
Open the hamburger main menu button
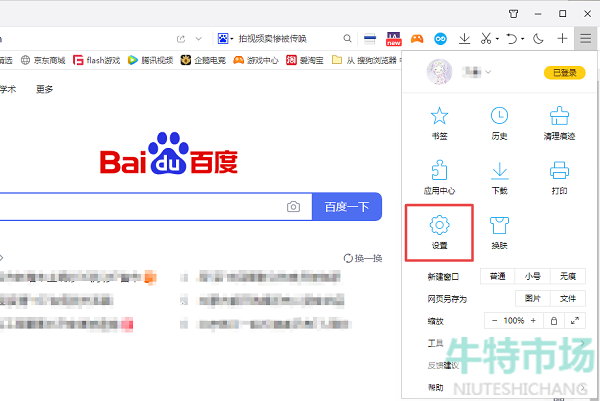tap(585, 38)
